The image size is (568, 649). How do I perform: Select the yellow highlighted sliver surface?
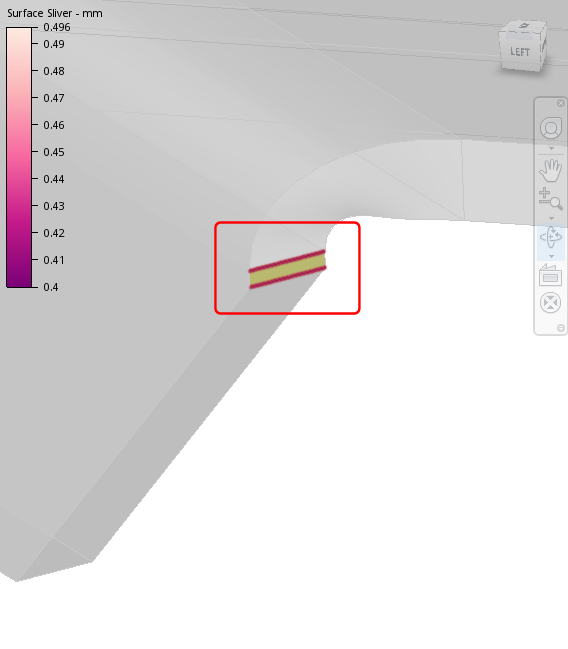[x=288, y=269]
